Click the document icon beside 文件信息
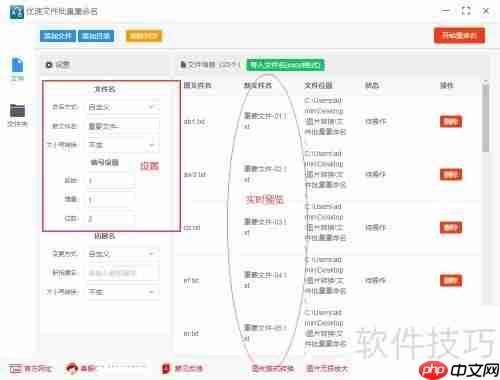 183,64
